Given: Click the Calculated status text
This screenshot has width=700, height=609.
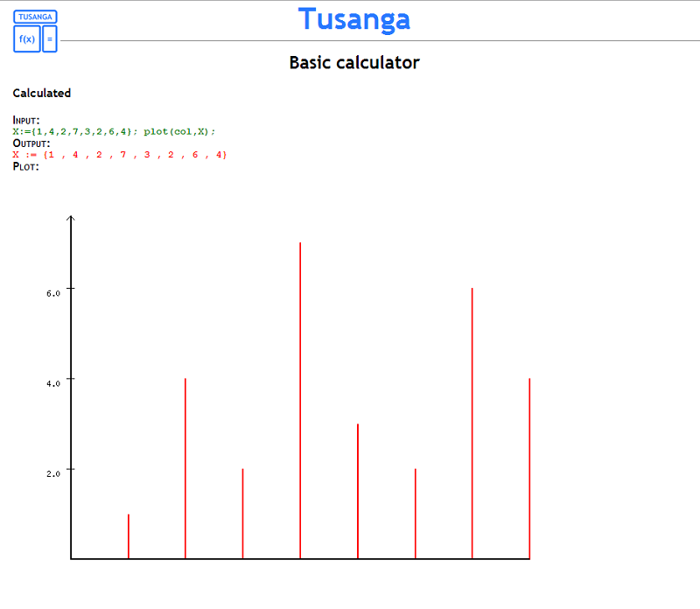Looking at the screenshot, I should pyautogui.click(x=42, y=93).
